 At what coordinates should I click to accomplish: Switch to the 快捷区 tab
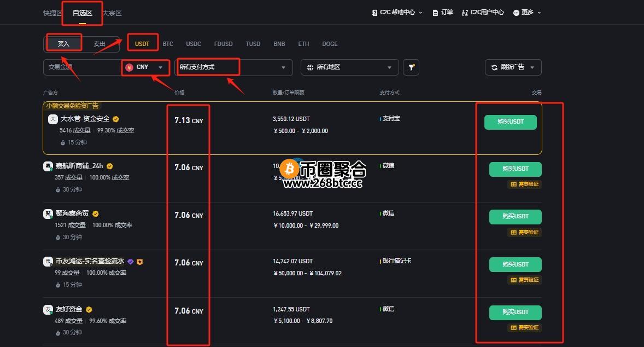point(53,13)
